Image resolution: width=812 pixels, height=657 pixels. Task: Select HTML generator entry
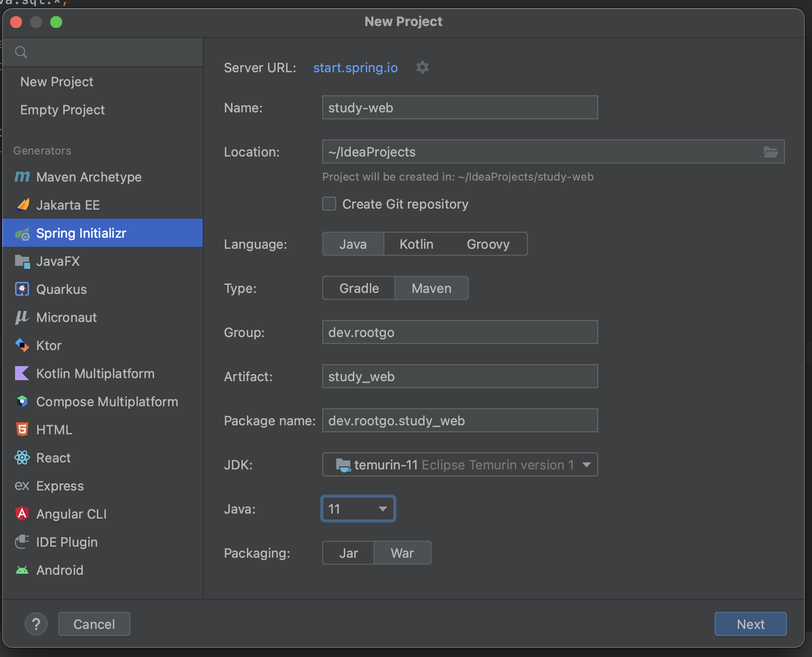pyautogui.click(x=102, y=430)
